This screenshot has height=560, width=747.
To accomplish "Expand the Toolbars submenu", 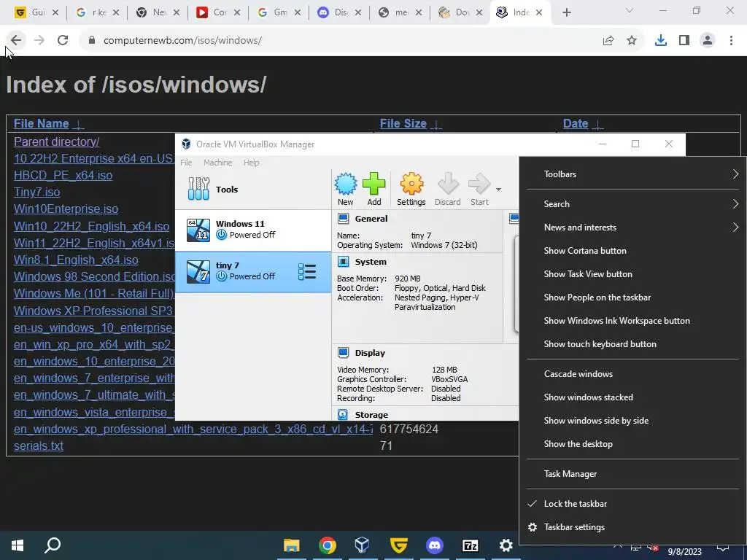I will pos(632,174).
